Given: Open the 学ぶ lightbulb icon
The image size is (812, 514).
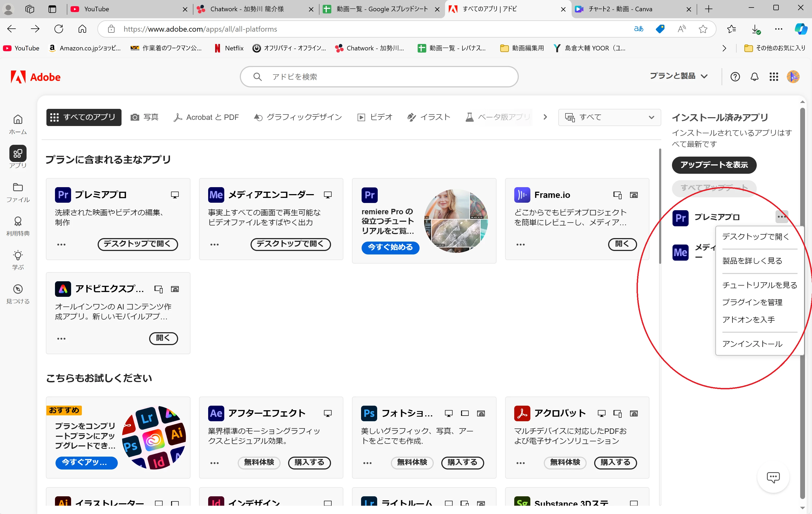Looking at the screenshot, I should [x=18, y=256].
